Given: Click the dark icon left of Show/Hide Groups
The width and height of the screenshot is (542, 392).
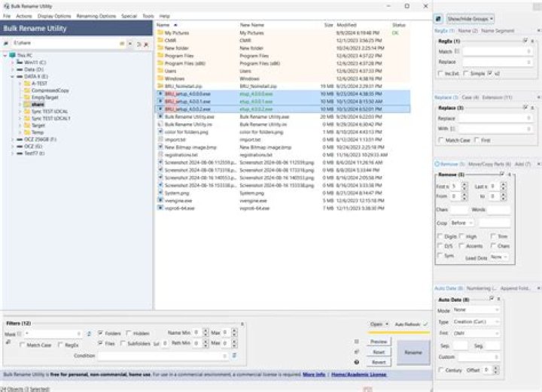Looking at the screenshot, I should coord(438,19).
